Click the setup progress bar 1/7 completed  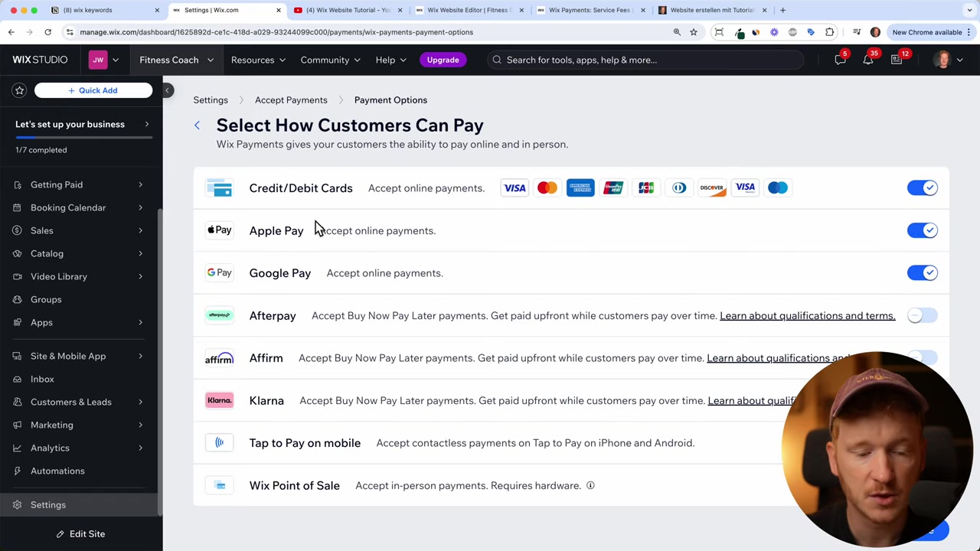[83, 137]
